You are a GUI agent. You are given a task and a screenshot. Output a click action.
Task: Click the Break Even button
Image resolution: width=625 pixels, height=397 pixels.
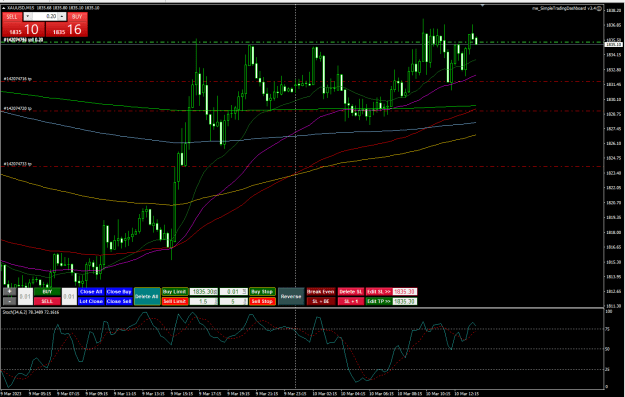coord(321,292)
